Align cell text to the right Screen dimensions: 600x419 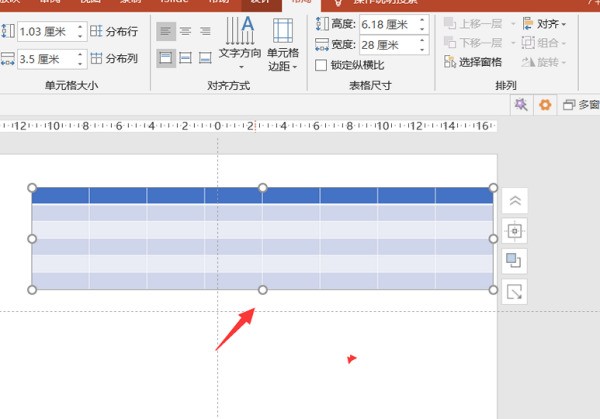click(205, 32)
